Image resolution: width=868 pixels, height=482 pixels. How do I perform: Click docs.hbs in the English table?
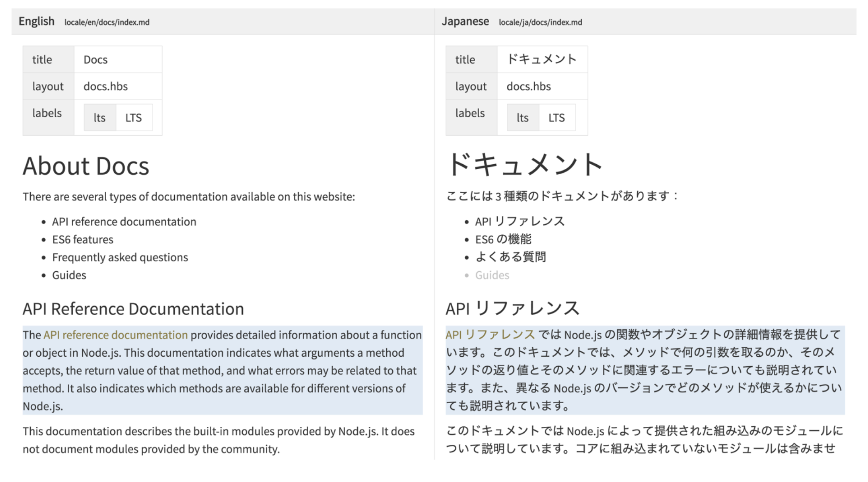pyautogui.click(x=105, y=86)
